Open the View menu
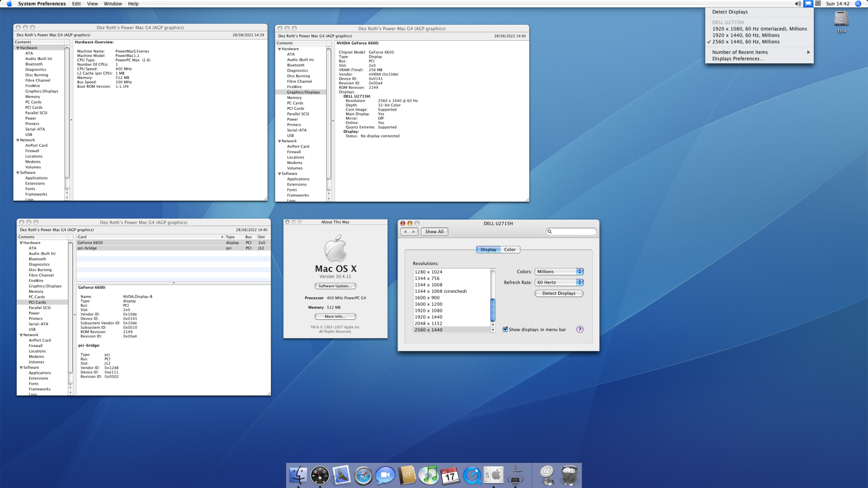 coord(92,3)
